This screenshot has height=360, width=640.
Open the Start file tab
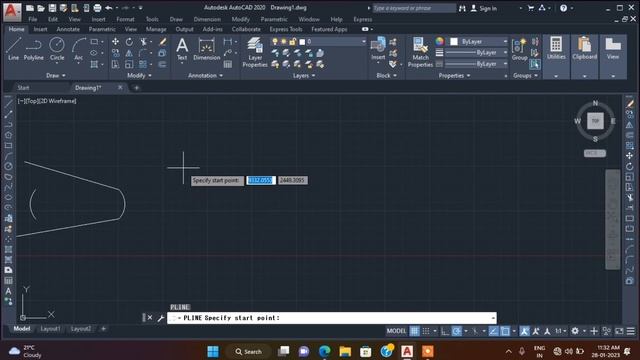tap(23, 88)
